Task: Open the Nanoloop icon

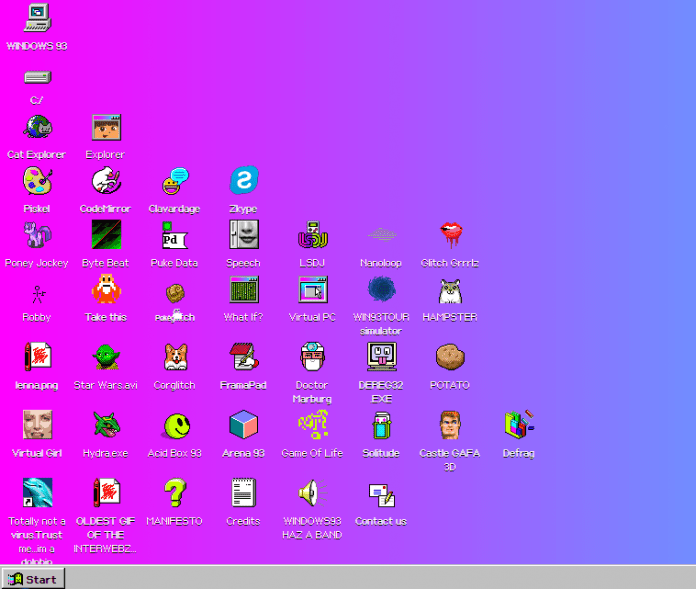Action: click(x=382, y=234)
